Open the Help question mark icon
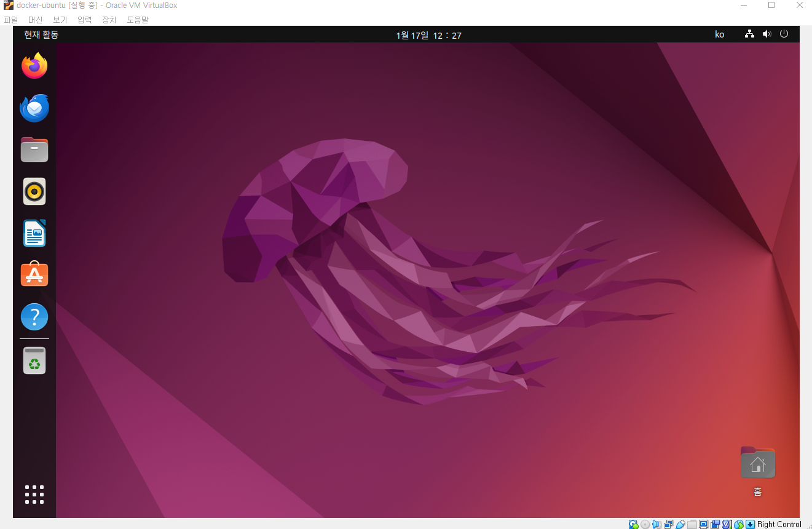Viewport: 812px width, 529px height. click(x=34, y=317)
